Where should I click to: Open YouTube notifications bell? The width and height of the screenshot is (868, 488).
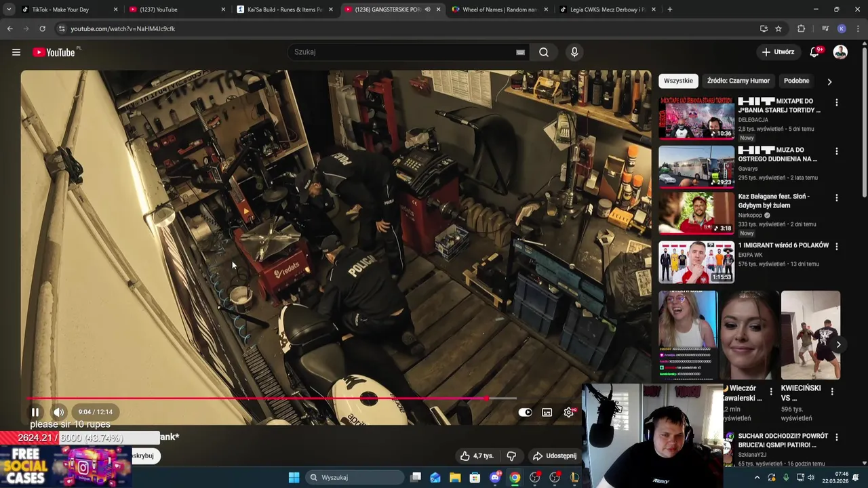click(814, 52)
